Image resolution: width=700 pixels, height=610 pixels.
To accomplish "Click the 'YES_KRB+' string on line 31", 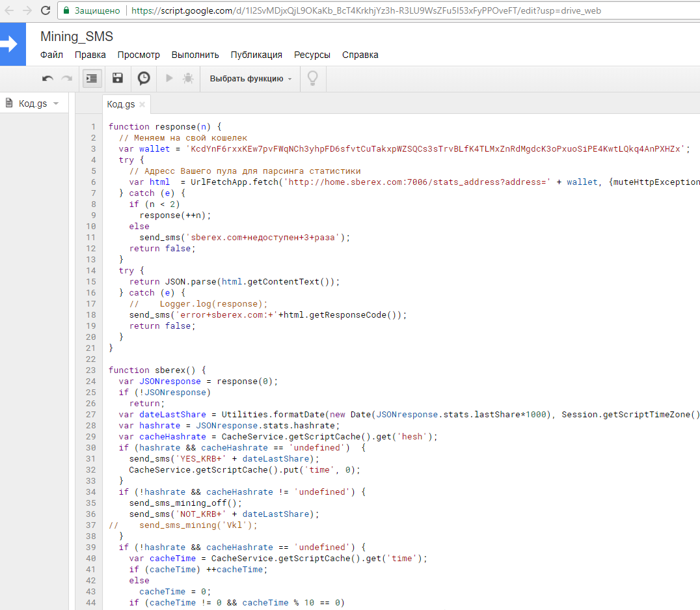I will point(201,458).
